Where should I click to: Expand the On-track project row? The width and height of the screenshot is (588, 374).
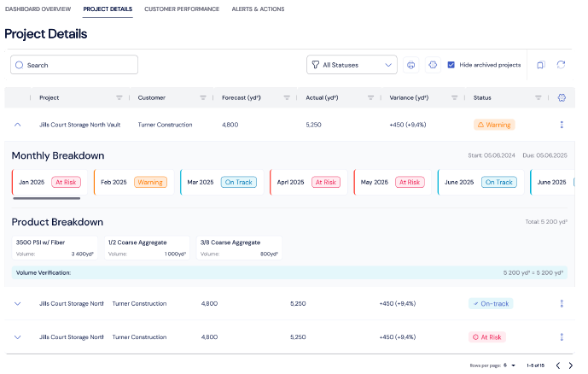[x=17, y=303]
